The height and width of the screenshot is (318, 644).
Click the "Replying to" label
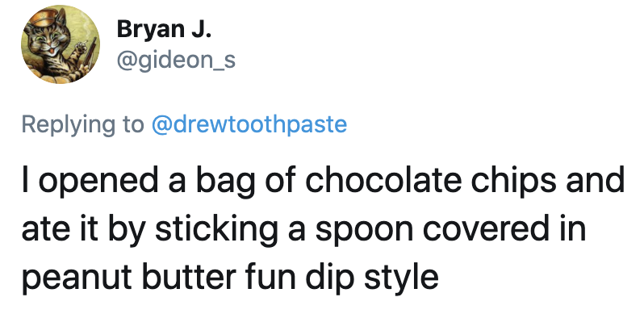pyautogui.click(x=83, y=125)
